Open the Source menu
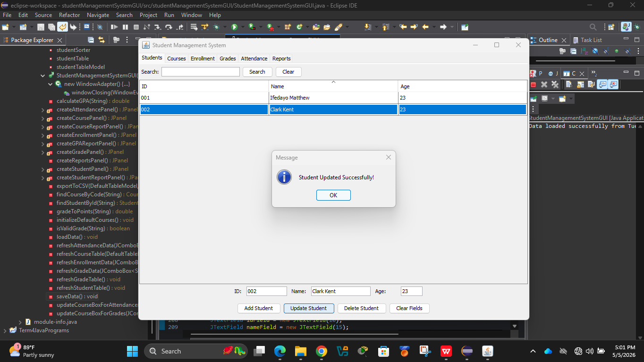Screen dimensions: 644x362 click(x=43, y=15)
